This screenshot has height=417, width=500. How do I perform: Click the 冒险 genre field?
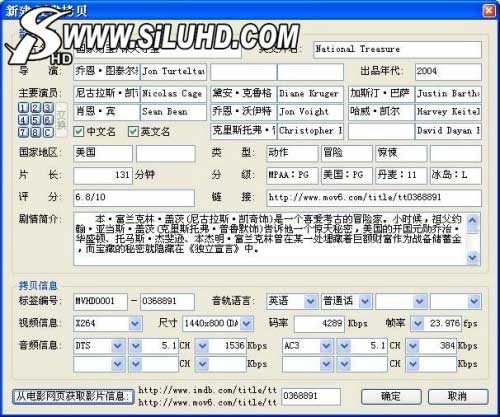(x=347, y=153)
